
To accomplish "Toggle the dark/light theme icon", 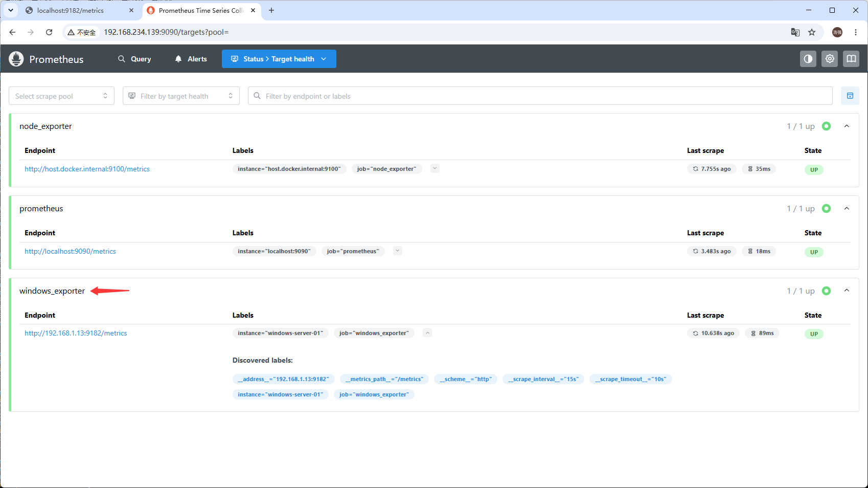I will tap(808, 59).
